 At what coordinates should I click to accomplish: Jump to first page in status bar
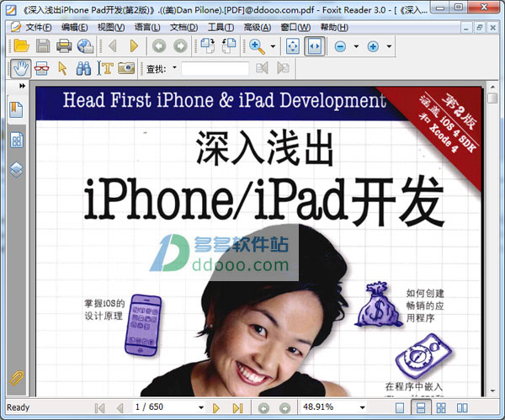click(x=100, y=408)
